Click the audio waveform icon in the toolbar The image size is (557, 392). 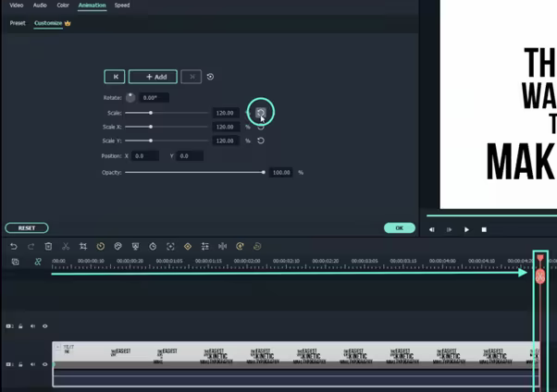[x=222, y=247]
